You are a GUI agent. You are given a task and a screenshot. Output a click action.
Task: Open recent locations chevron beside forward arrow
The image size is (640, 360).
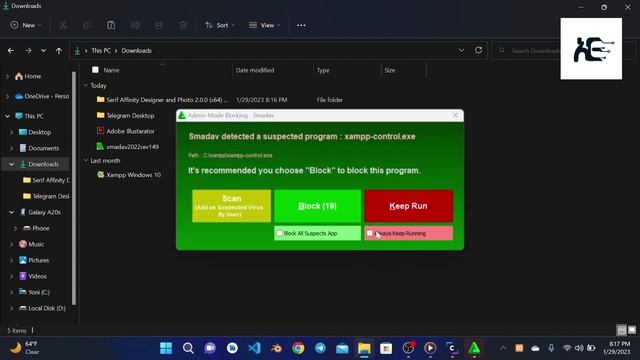click(x=43, y=51)
